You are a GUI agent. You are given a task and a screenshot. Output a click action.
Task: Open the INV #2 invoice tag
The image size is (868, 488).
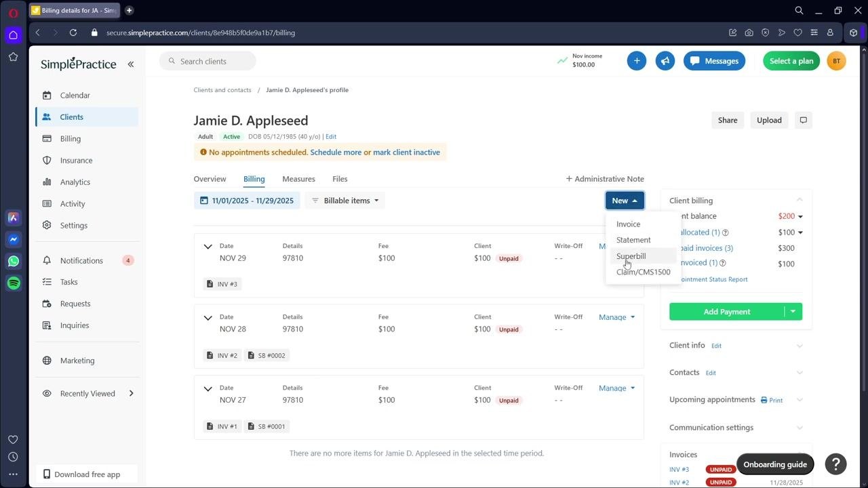tap(222, 355)
